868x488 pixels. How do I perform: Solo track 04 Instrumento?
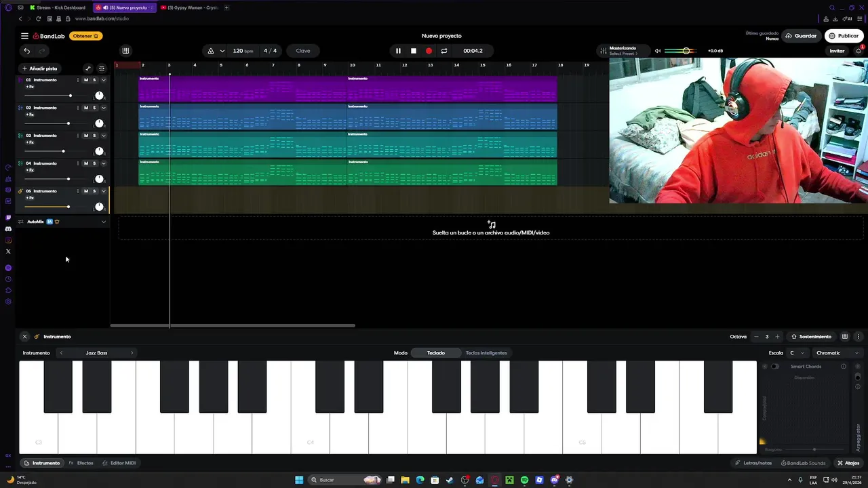[x=94, y=163]
